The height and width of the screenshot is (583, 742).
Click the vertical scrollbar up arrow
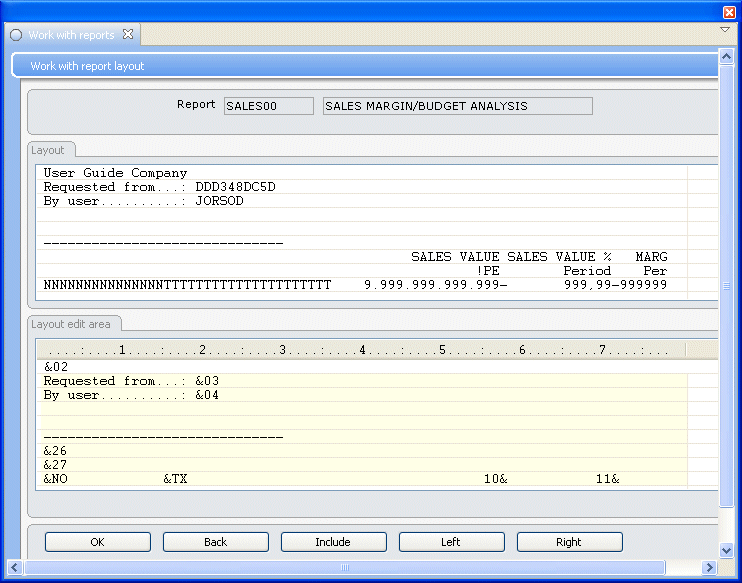pos(727,56)
